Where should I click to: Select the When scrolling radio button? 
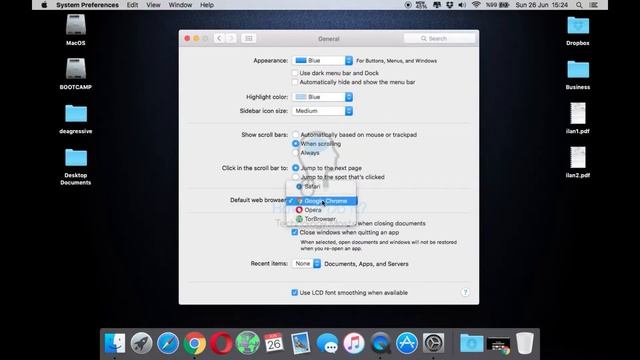[296, 144]
